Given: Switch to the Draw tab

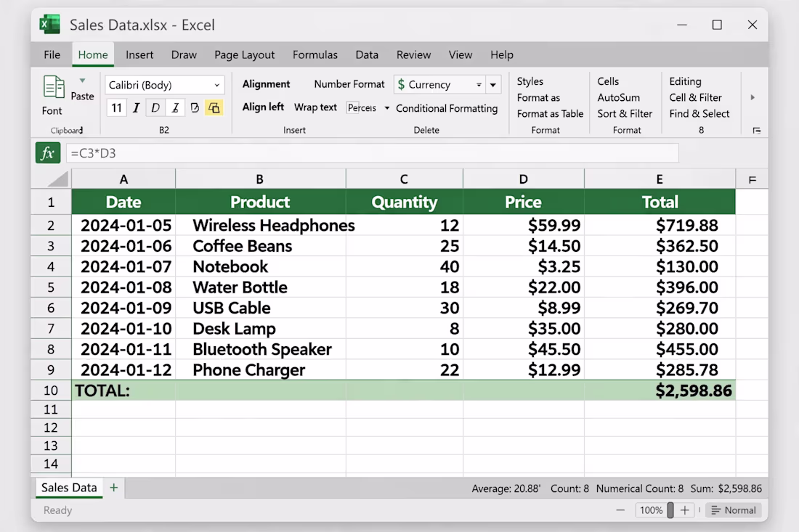Looking at the screenshot, I should coord(184,54).
